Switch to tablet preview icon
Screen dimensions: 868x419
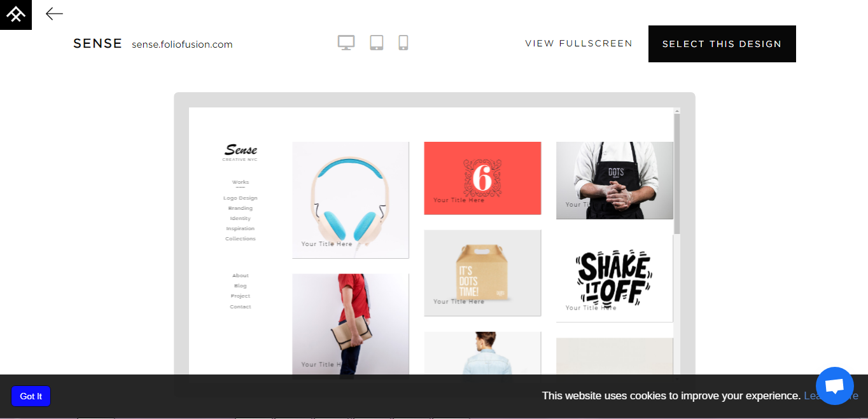(377, 43)
